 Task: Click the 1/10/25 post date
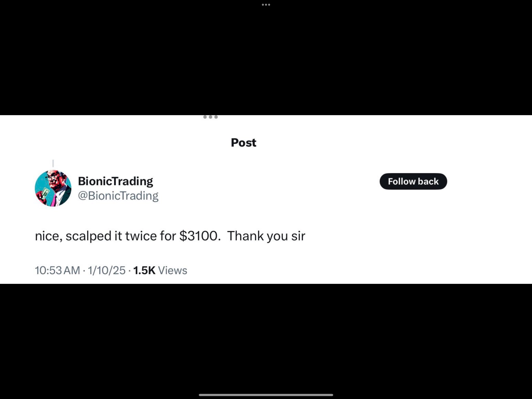point(107,270)
